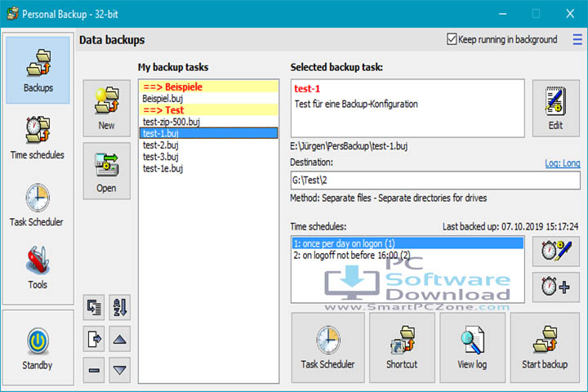Viewport: 588px width, 392px height.
Task: Open the Backups section in sidebar
Action: pos(38,70)
